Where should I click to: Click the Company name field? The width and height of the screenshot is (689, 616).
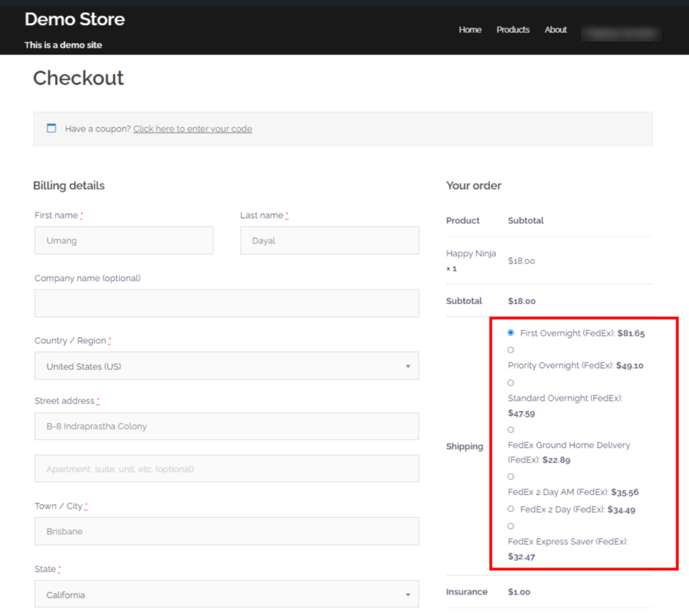[x=226, y=303]
